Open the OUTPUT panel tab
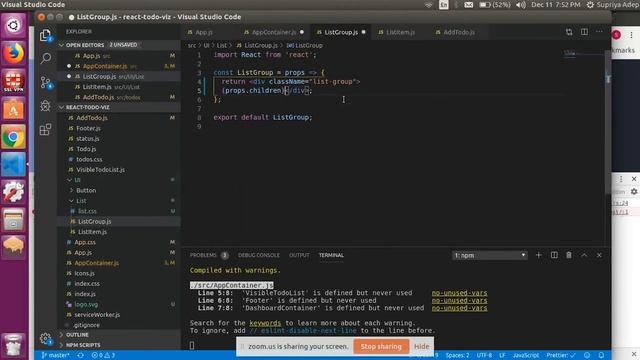 299,255
